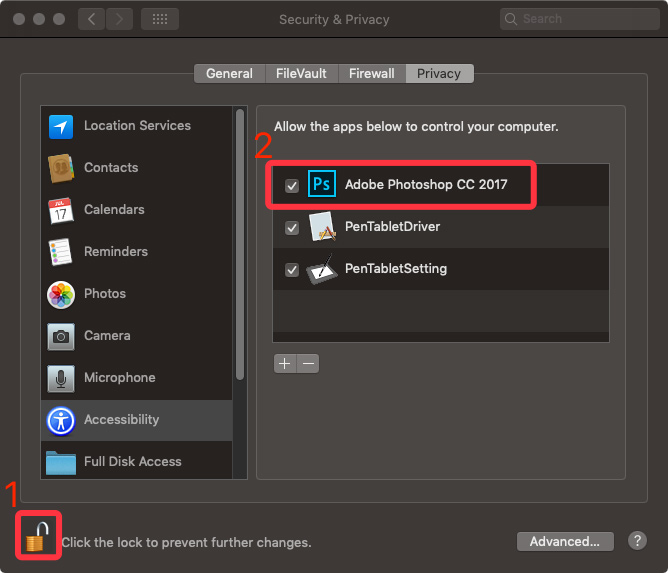Select the Photos privacy category
The width and height of the screenshot is (668, 573).
[136, 294]
